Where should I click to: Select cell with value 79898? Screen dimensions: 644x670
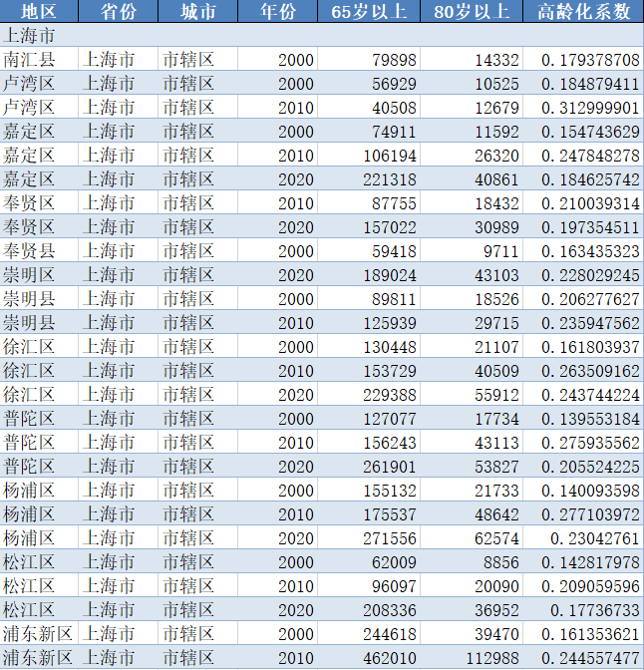369,59
